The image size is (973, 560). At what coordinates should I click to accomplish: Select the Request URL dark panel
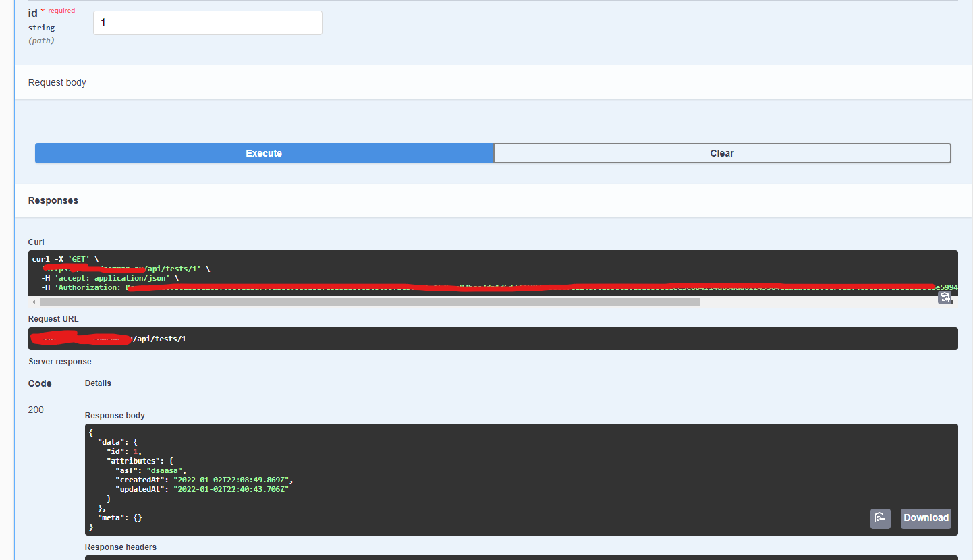(x=493, y=338)
